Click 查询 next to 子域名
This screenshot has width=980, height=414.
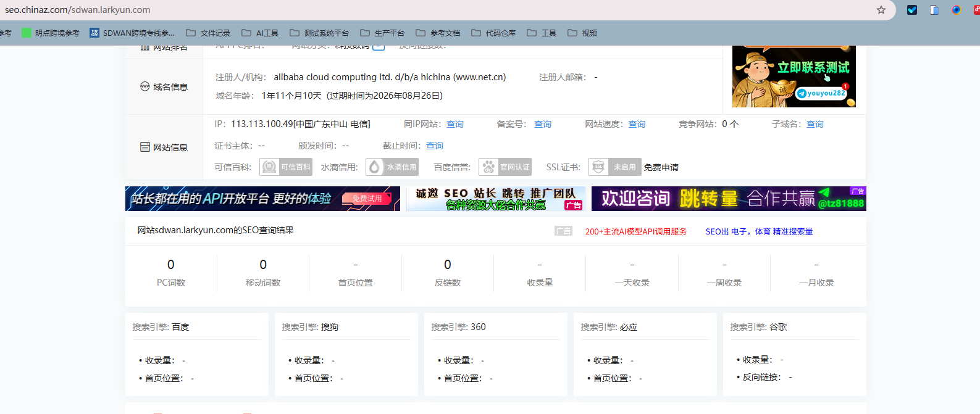click(815, 124)
